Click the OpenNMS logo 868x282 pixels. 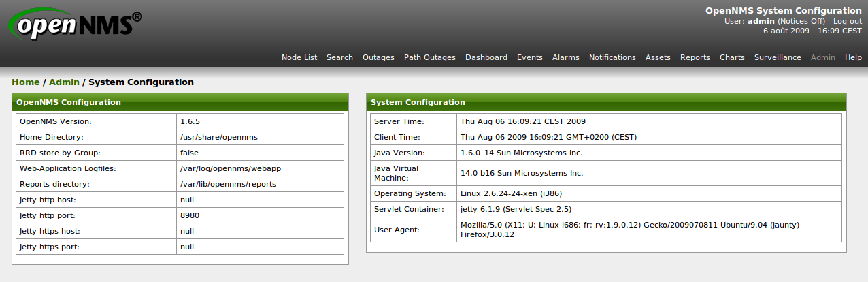75,27
